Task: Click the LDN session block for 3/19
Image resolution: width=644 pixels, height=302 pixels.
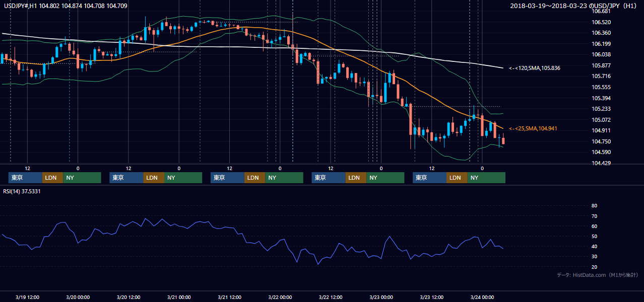Action: pyautogui.click(x=52, y=178)
